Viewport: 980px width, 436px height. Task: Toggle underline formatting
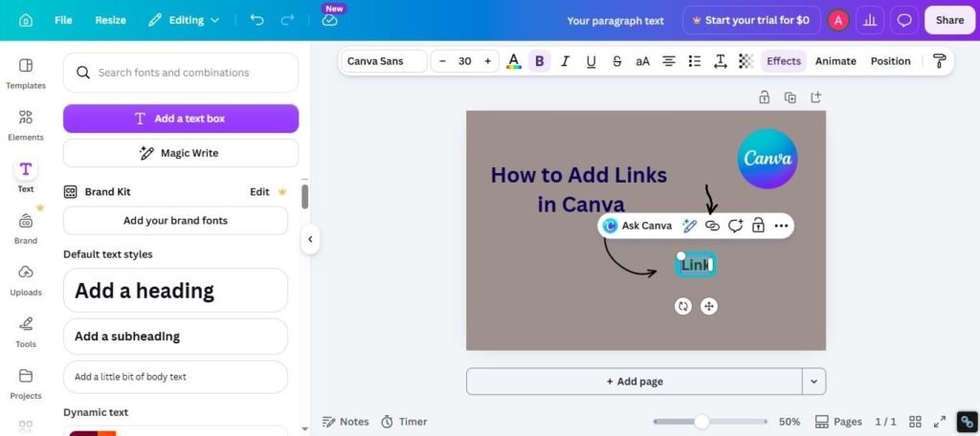pos(590,61)
